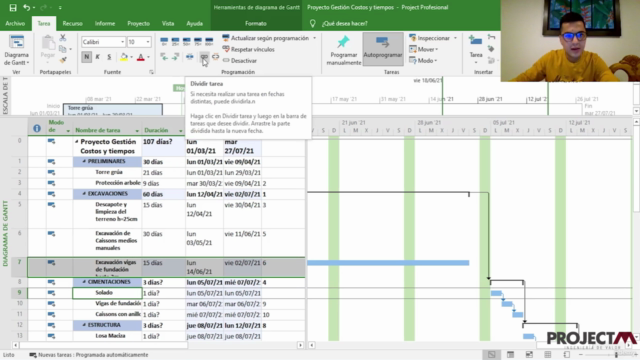
Task: Open Nombre de tarea column filter arrow
Action: click(x=137, y=131)
